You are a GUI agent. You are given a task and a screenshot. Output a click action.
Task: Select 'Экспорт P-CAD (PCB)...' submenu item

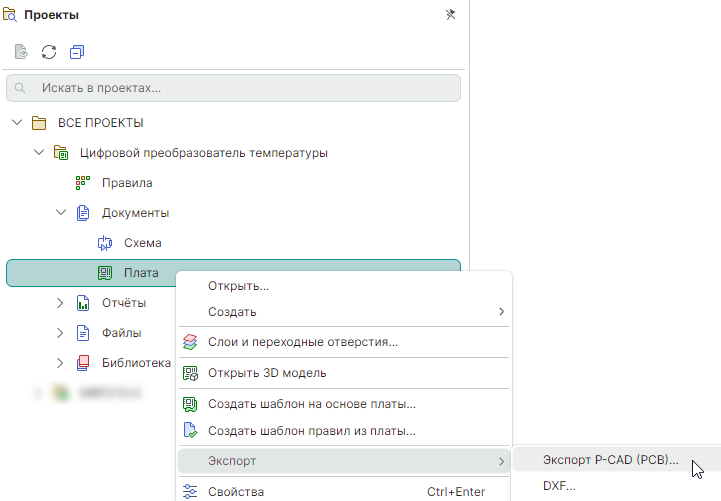point(617,460)
